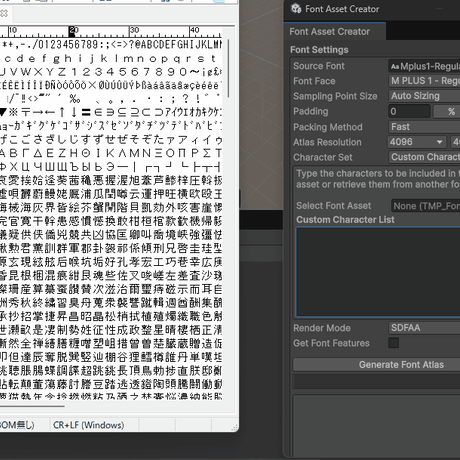Screen dimensions: 460x460
Task: Click the Font Settings heading
Action: [x=319, y=50]
